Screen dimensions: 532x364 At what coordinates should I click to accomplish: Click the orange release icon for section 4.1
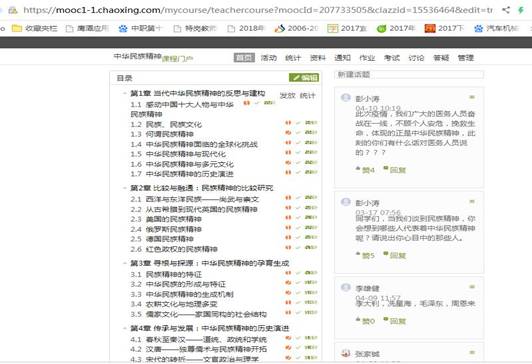(x=288, y=338)
